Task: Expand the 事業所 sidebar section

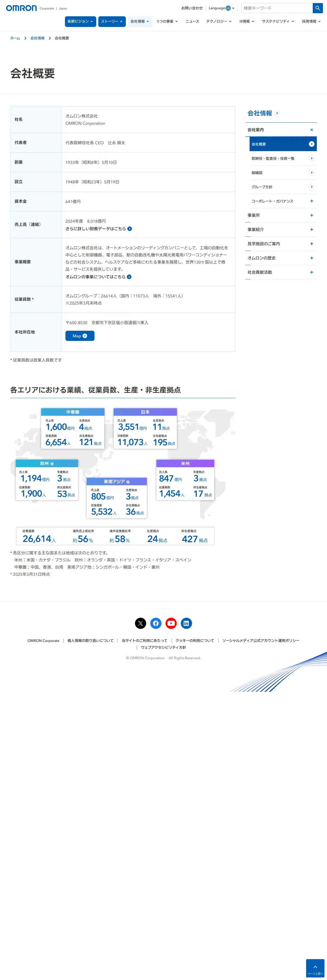Action: 311,215
